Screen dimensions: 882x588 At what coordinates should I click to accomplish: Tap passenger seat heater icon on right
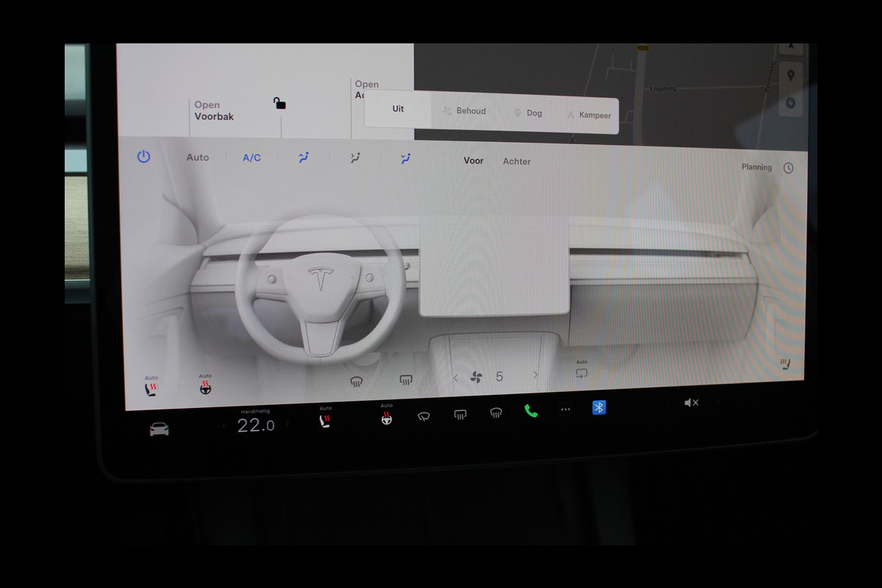(786, 364)
